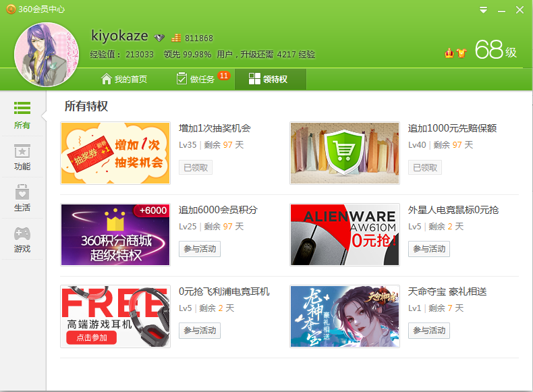Click the orange shirt medal icon
The image size is (533, 392).
(461, 53)
